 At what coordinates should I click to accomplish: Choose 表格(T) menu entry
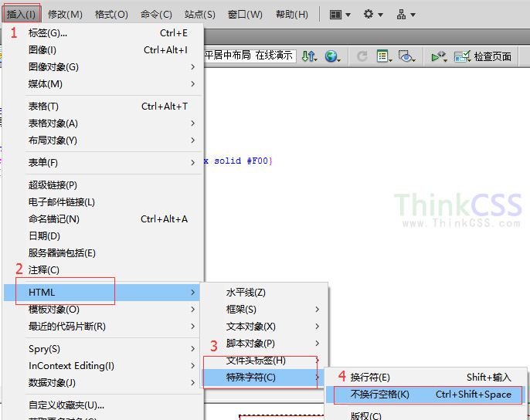pos(103,107)
